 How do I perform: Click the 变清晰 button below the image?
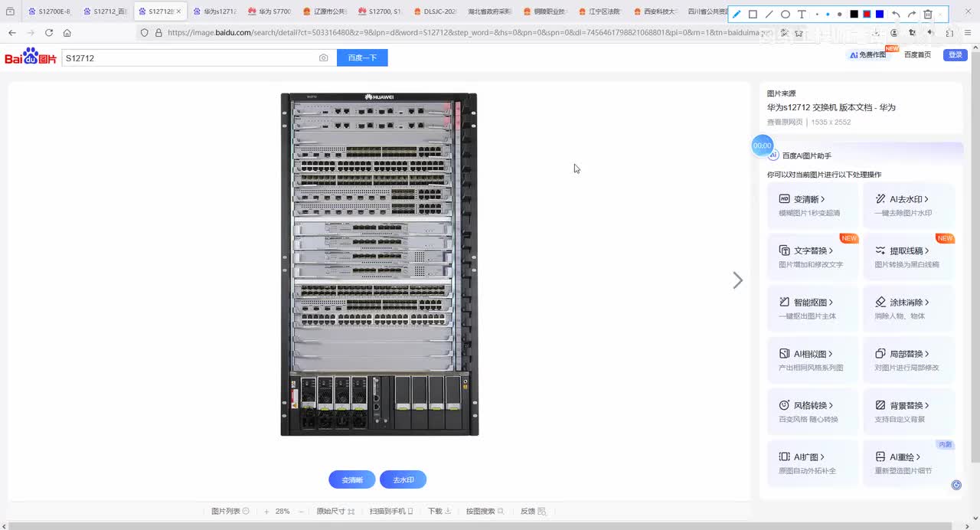pyautogui.click(x=352, y=479)
